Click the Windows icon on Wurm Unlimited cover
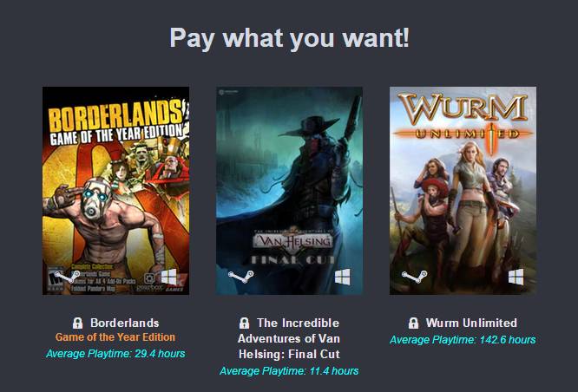 [x=516, y=277]
